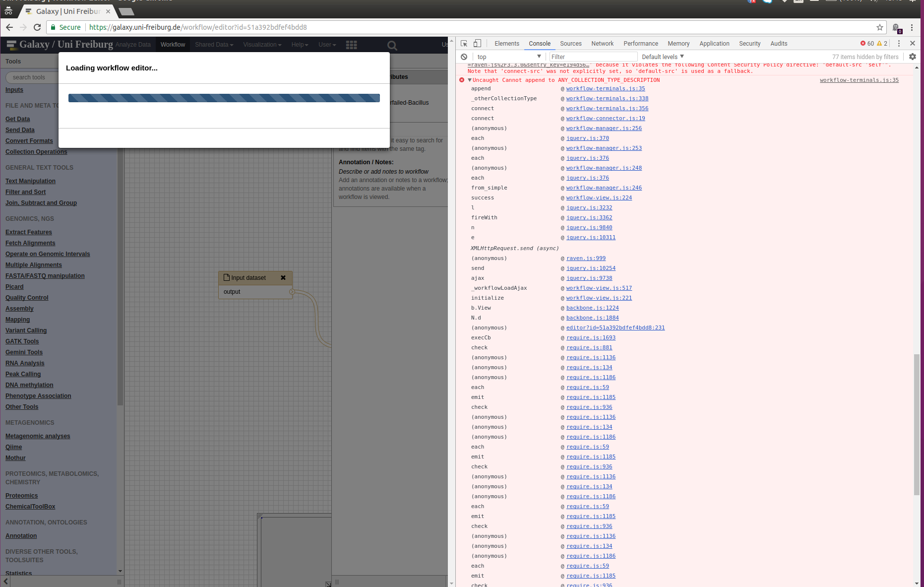Screen dimensions: 924x587
Task: Open backbone.js:1224 source link
Action: pyautogui.click(x=592, y=308)
